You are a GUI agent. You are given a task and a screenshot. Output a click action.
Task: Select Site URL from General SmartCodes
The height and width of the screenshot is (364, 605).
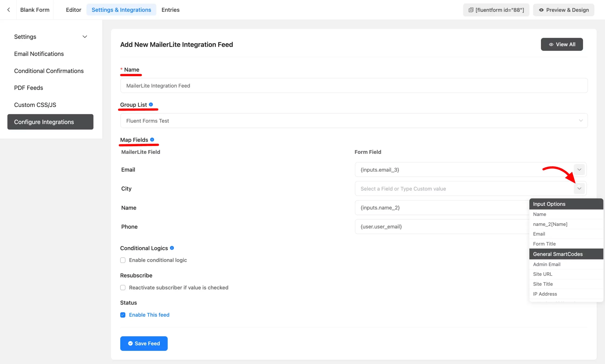point(542,274)
